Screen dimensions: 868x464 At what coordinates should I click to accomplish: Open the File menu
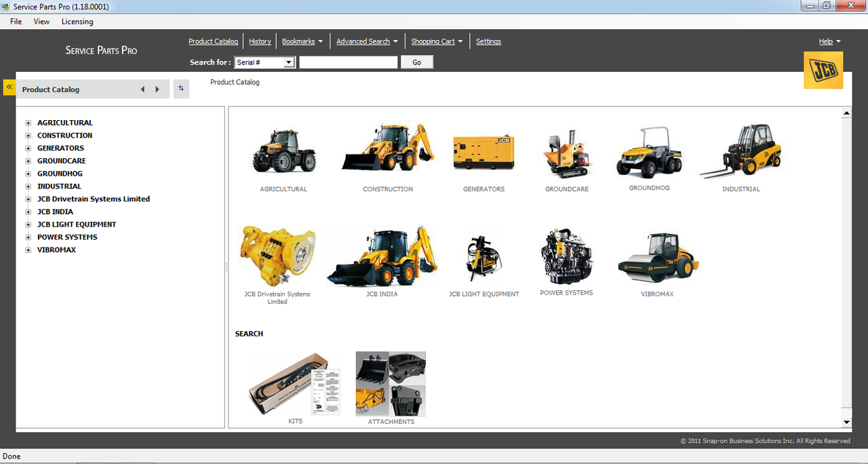point(16,22)
